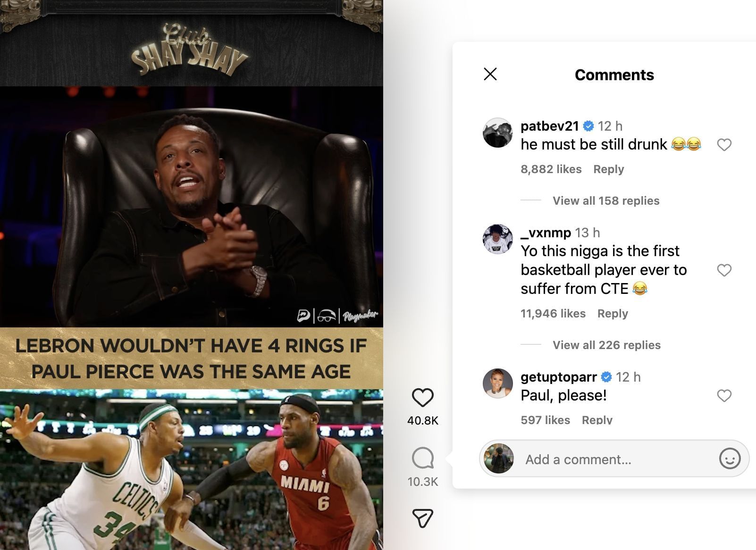The width and height of the screenshot is (756, 550).
Task: Open the emoji picker in comment box
Action: coord(729,458)
